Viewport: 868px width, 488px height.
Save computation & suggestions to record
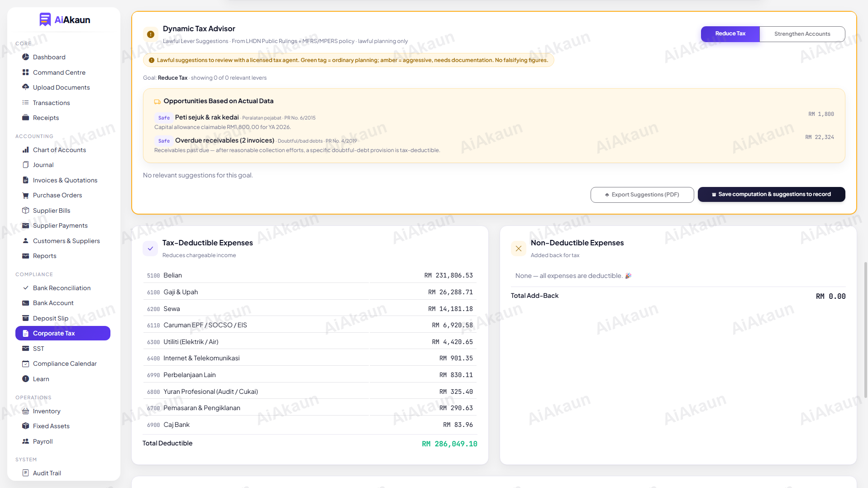click(x=771, y=194)
